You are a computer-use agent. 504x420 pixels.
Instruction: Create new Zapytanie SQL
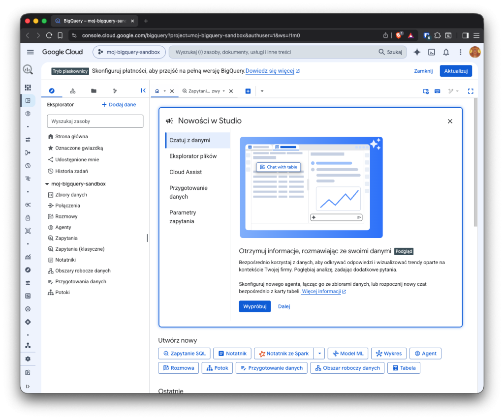[184, 354]
